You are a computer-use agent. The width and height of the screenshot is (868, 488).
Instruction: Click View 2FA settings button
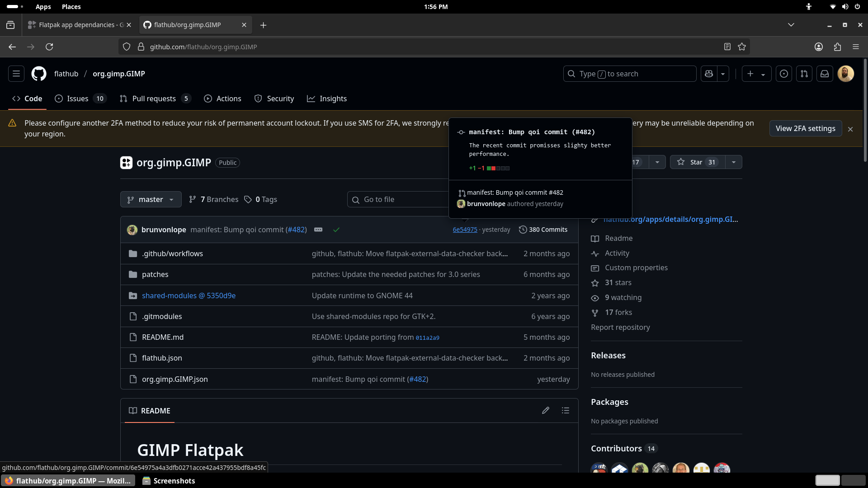coord(805,128)
